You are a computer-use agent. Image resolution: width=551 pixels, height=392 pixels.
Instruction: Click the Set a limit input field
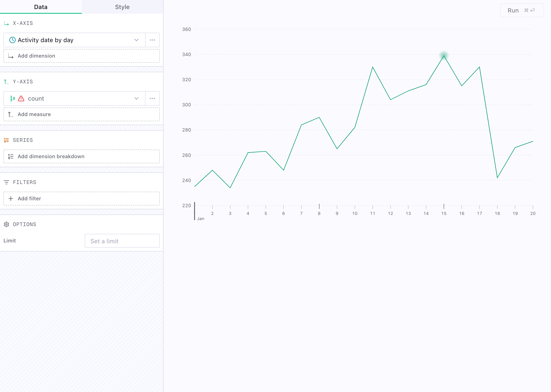pos(122,241)
